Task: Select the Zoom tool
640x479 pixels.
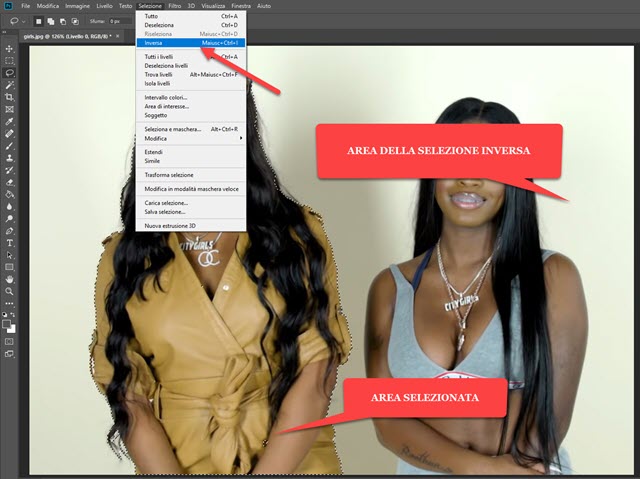Action: (x=9, y=292)
